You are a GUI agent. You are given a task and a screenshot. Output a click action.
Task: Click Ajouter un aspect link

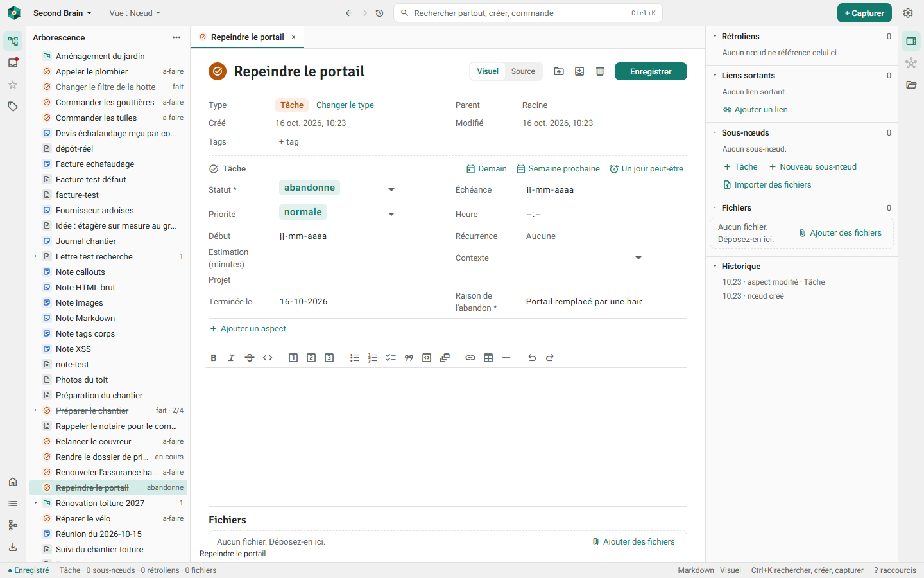coord(248,329)
